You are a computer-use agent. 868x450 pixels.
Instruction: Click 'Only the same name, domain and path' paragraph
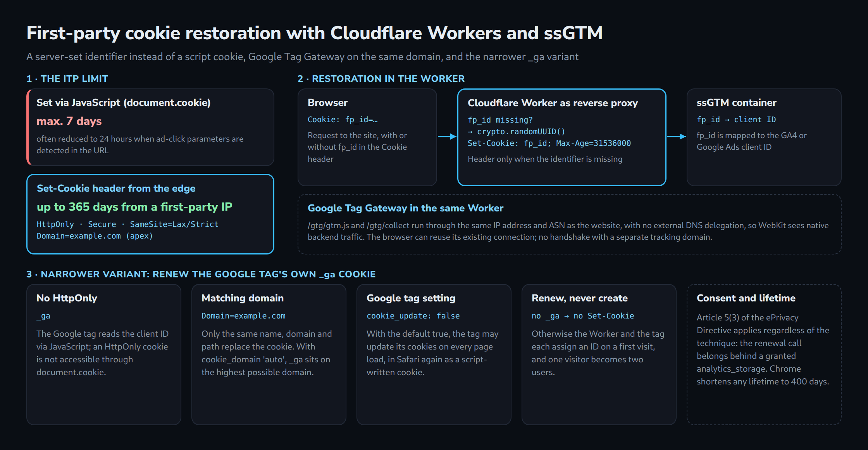(267, 353)
